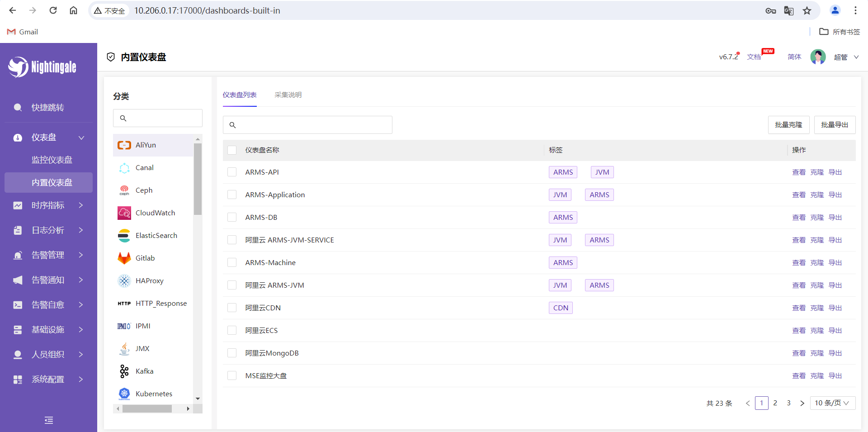Expand the 告警自愈 sidebar menu

48,305
